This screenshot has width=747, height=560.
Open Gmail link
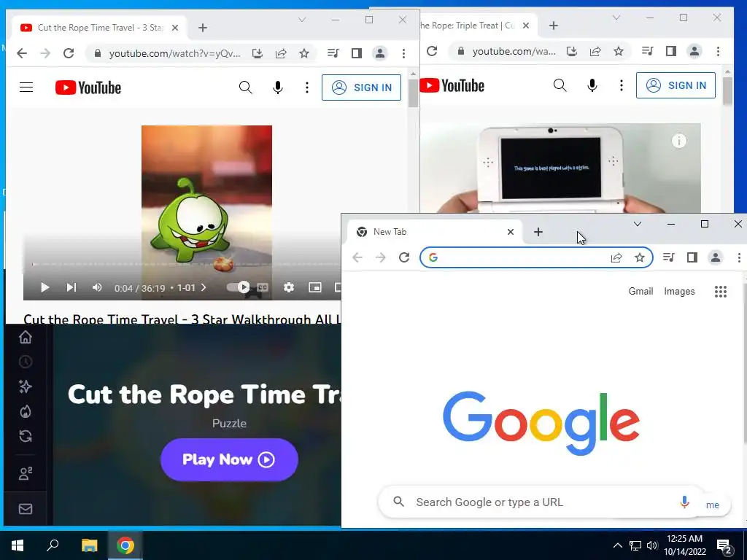point(640,291)
